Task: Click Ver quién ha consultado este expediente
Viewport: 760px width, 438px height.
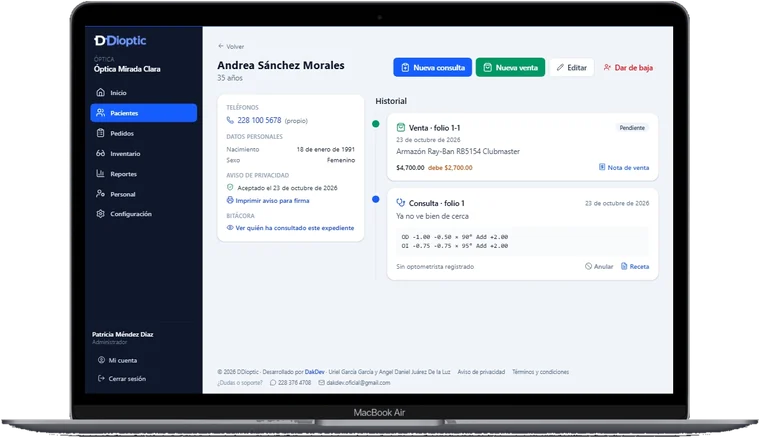Action: pyautogui.click(x=295, y=228)
